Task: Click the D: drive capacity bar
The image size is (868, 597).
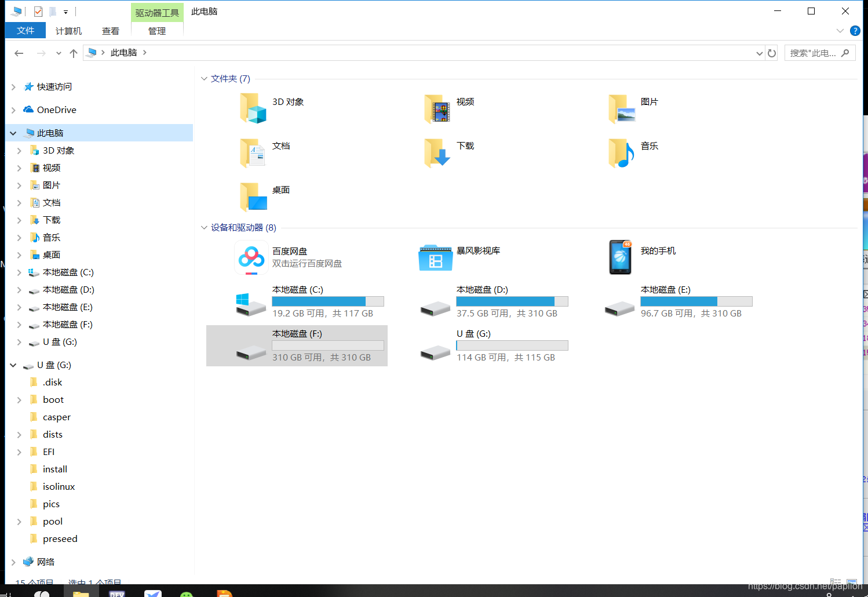Action: pyautogui.click(x=512, y=301)
